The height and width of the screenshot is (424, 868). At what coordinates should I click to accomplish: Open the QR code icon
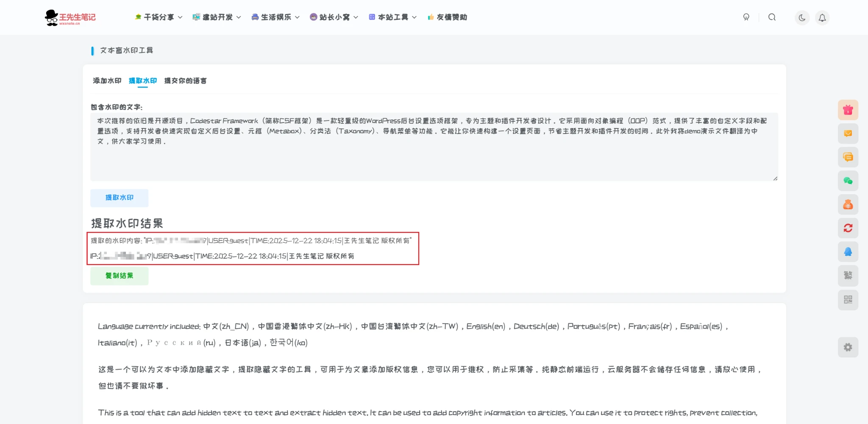tap(848, 300)
